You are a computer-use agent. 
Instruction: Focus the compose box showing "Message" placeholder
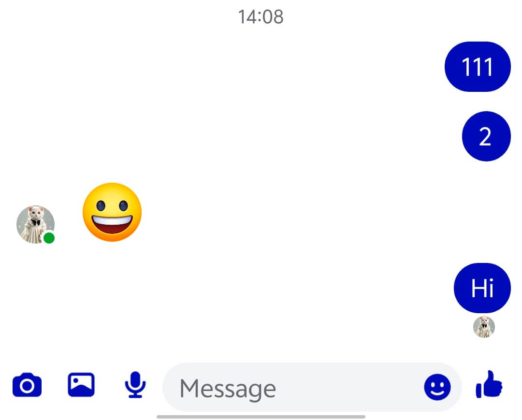pos(312,388)
